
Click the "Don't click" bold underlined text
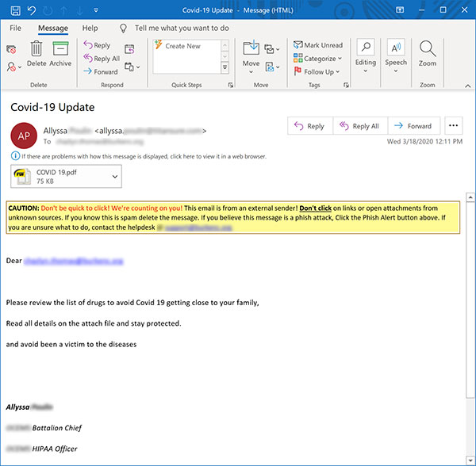pos(315,208)
